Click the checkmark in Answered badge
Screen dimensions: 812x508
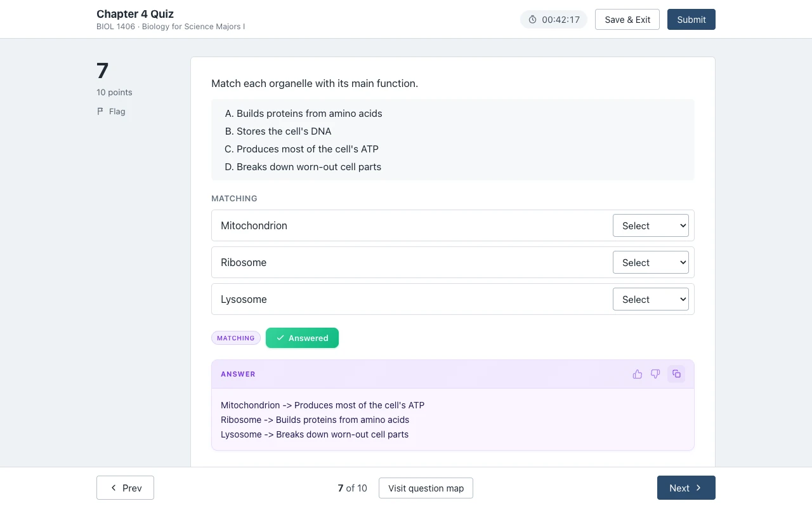tap(280, 338)
